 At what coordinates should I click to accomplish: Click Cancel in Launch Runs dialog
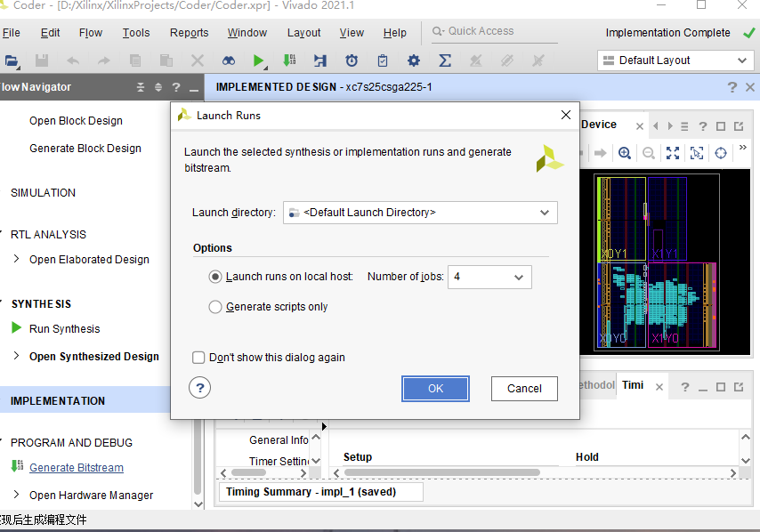pyautogui.click(x=524, y=389)
